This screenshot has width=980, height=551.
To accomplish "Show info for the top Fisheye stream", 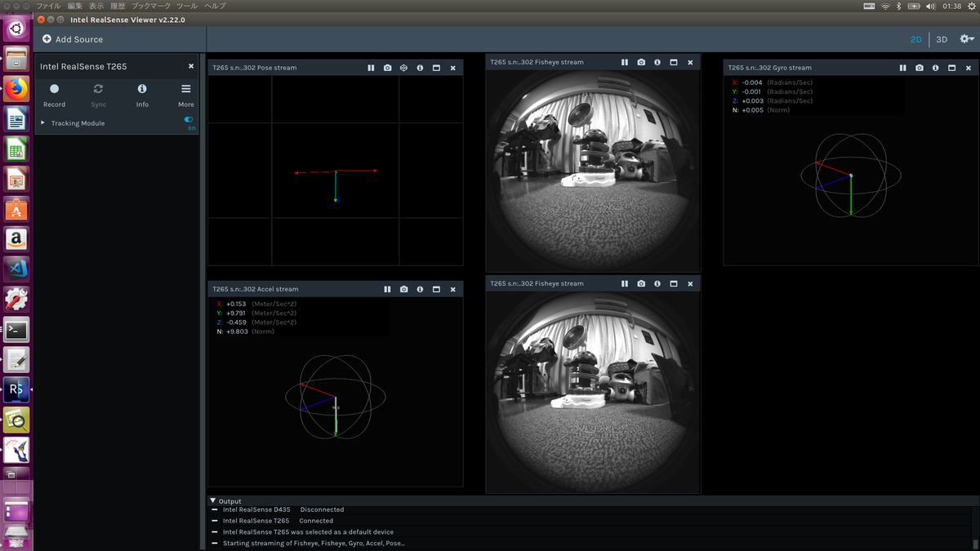I will (657, 62).
